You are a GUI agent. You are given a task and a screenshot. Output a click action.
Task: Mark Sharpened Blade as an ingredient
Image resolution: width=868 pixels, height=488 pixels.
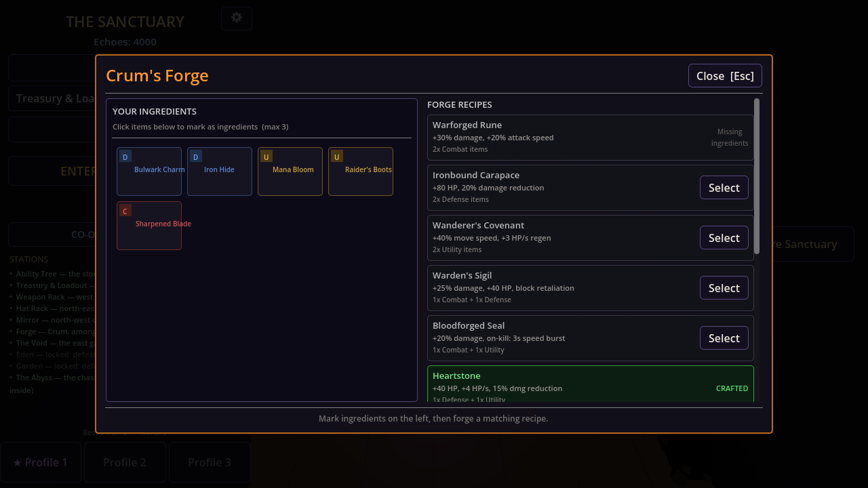[x=149, y=226]
